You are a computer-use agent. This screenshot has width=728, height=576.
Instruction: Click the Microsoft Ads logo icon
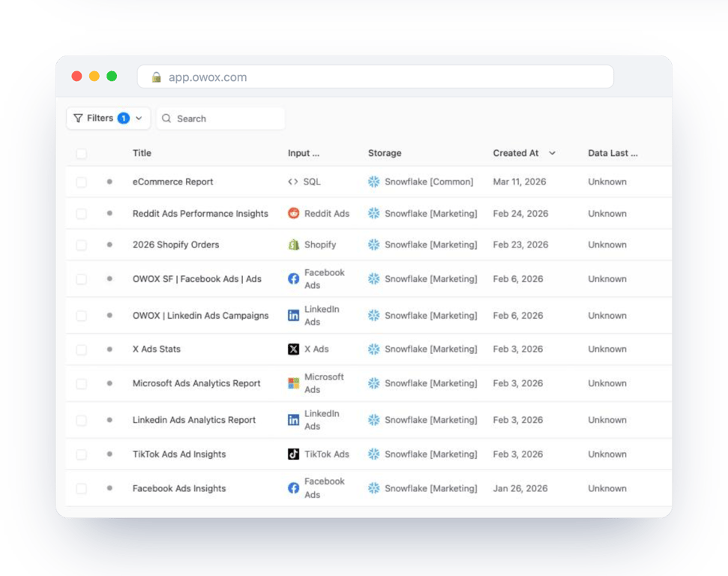click(x=293, y=383)
